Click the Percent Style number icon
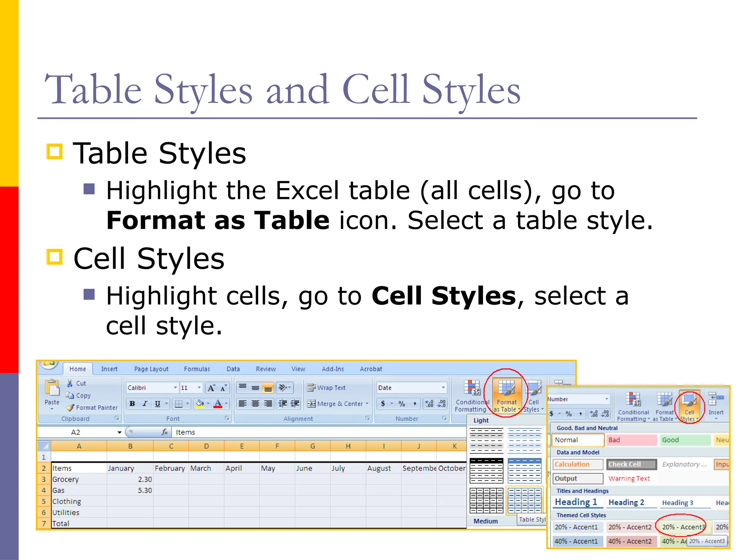This screenshot has width=747, height=560. 402,404
